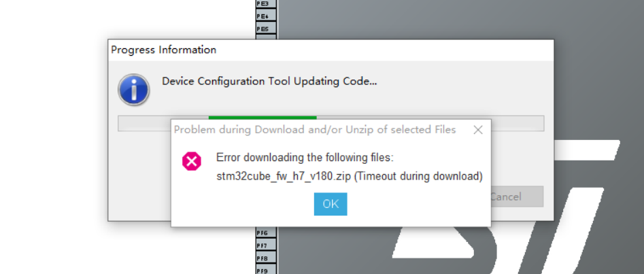644x274 pixels.
Task: Select pin PF9 on the chip
Action: tap(262, 271)
